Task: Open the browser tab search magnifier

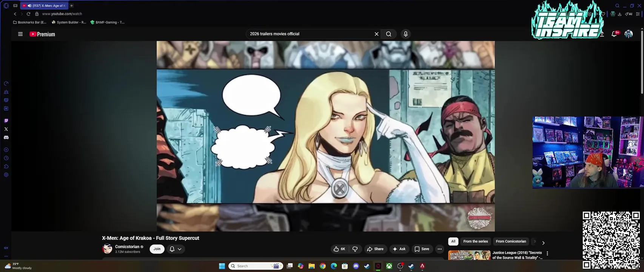Action: 617,6
